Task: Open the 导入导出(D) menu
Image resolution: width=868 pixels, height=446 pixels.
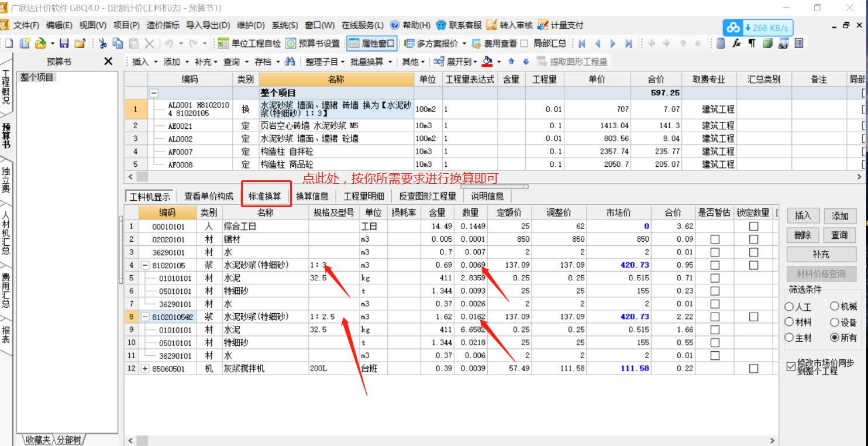Action: [x=208, y=25]
